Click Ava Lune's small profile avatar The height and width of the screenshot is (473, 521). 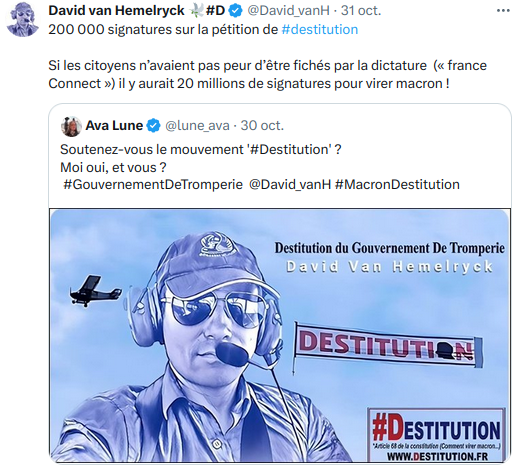(x=71, y=126)
